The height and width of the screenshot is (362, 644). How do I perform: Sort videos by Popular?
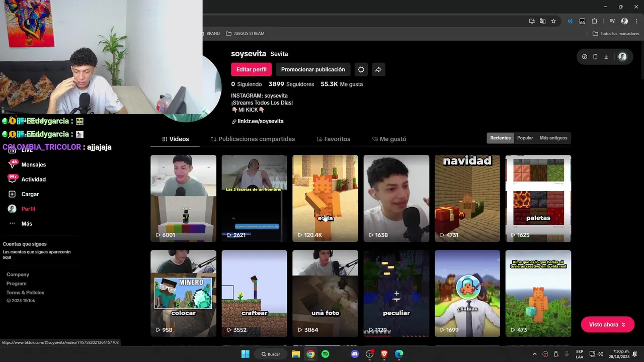(x=525, y=138)
